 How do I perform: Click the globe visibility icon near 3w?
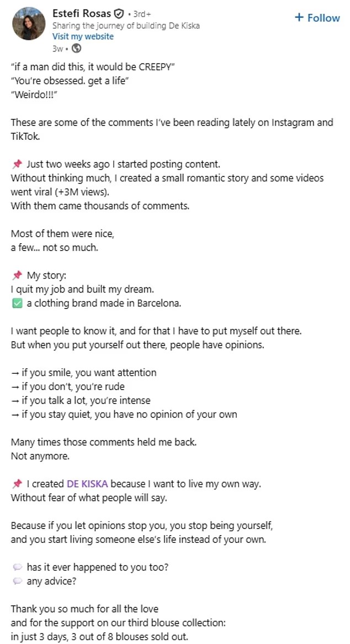(x=68, y=48)
